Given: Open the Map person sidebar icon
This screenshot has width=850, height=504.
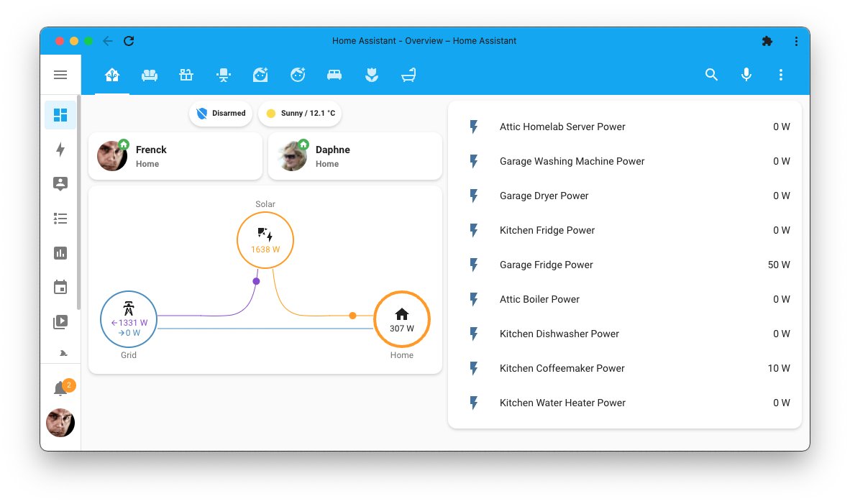Looking at the screenshot, I should coord(60,184).
